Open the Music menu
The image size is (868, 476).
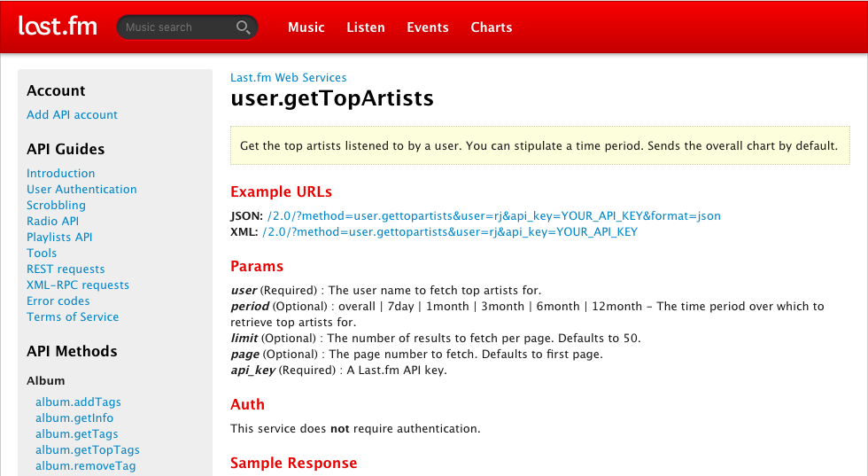306,27
